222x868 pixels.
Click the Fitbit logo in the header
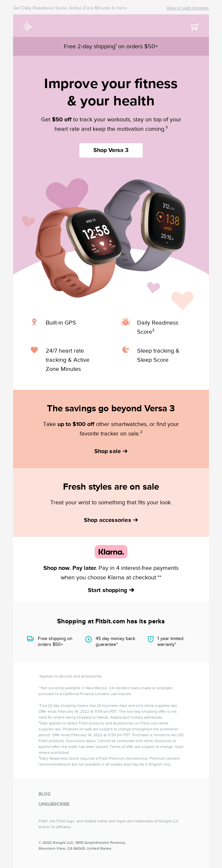[27, 26]
